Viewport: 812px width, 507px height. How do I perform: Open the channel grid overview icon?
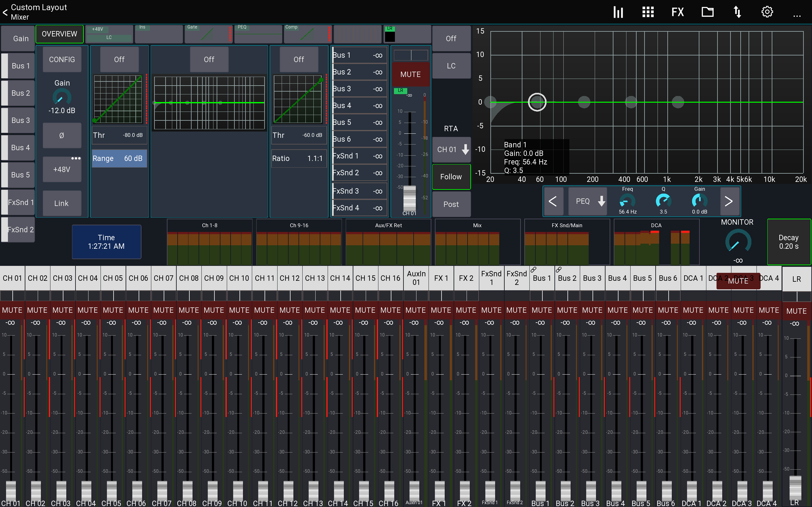click(648, 12)
